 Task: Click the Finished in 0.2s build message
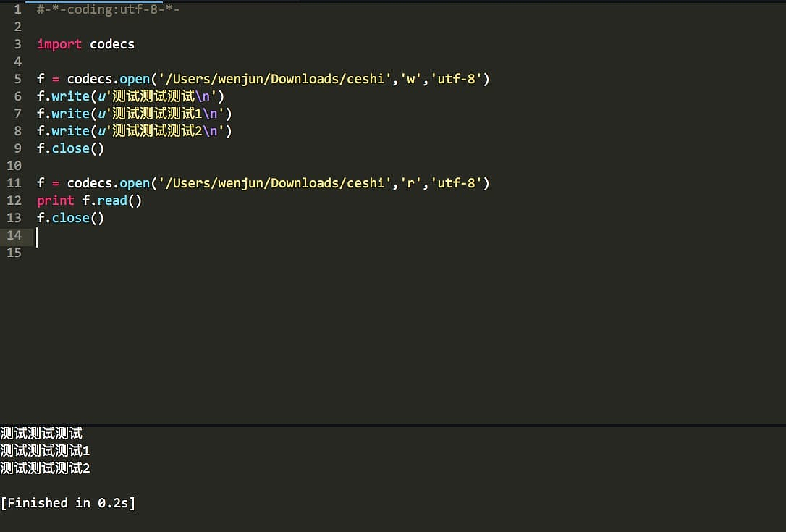click(x=68, y=503)
